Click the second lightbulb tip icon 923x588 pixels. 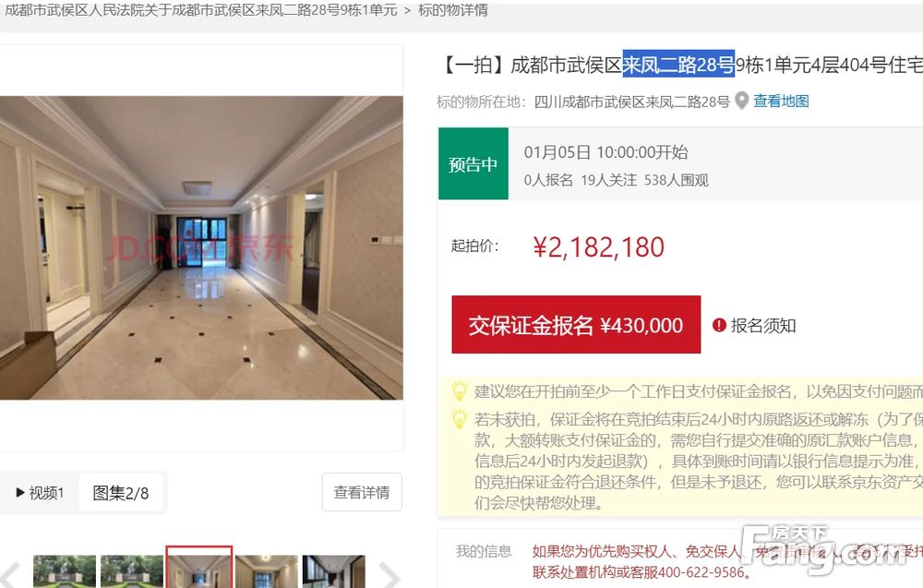point(459,419)
